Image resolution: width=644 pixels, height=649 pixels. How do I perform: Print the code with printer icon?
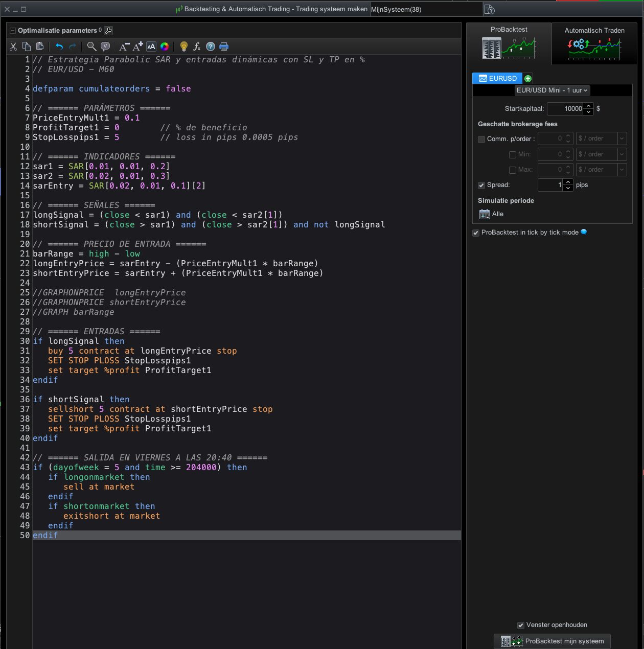(x=224, y=47)
